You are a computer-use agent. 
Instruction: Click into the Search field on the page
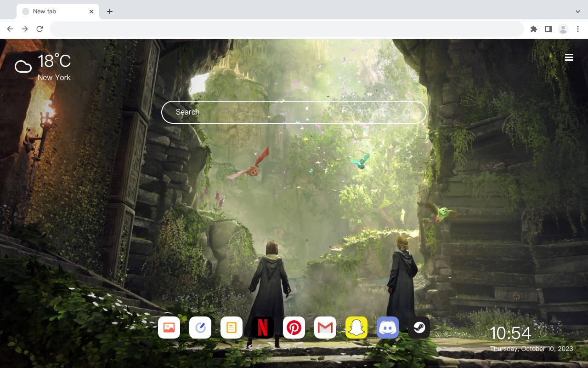(294, 112)
